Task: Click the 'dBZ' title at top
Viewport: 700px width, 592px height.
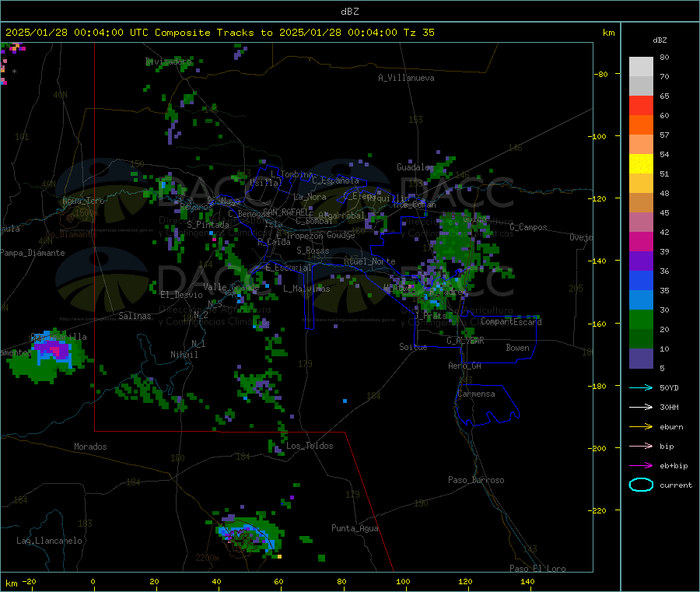Action: click(x=349, y=12)
